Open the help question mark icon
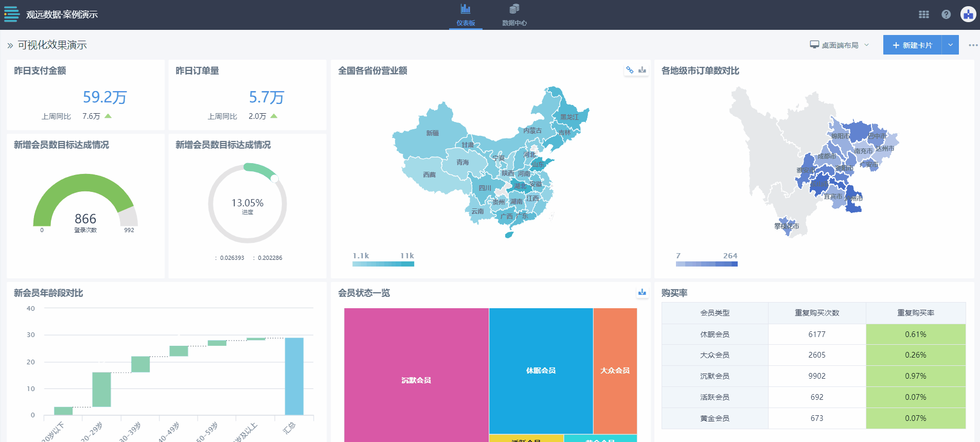980x442 pixels. click(946, 14)
